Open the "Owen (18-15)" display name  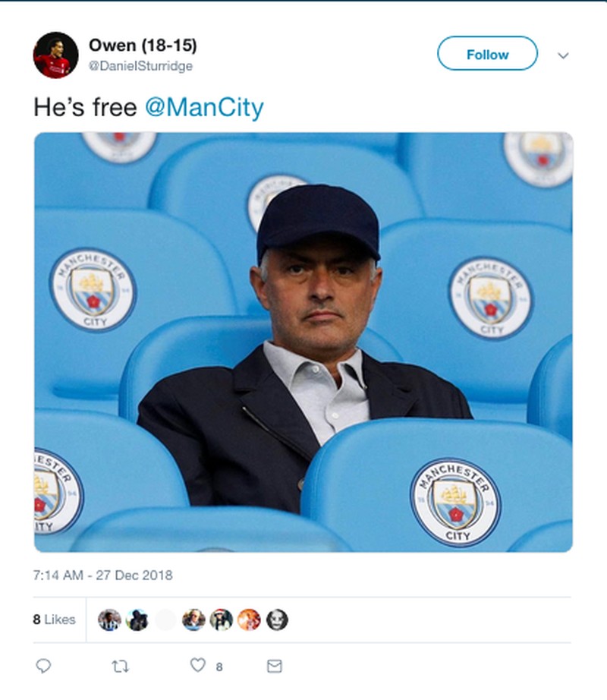(x=143, y=46)
